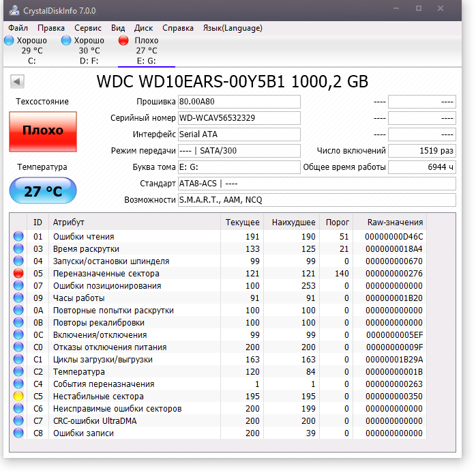Click the ID column header
Image resolution: width=476 pixels, height=473 pixels.
click(38, 222)
